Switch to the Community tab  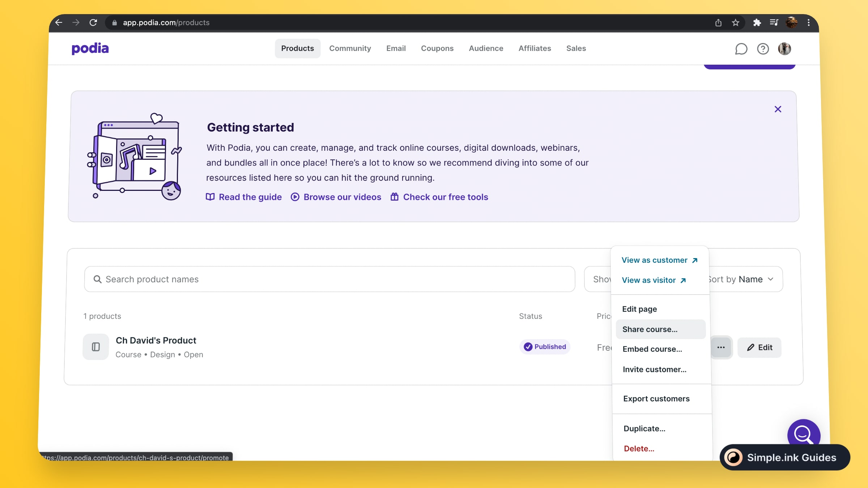point(350,48)
